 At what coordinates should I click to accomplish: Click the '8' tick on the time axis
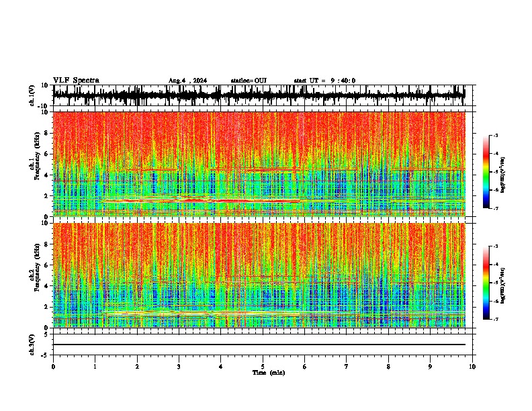click(x=388, y=367)
